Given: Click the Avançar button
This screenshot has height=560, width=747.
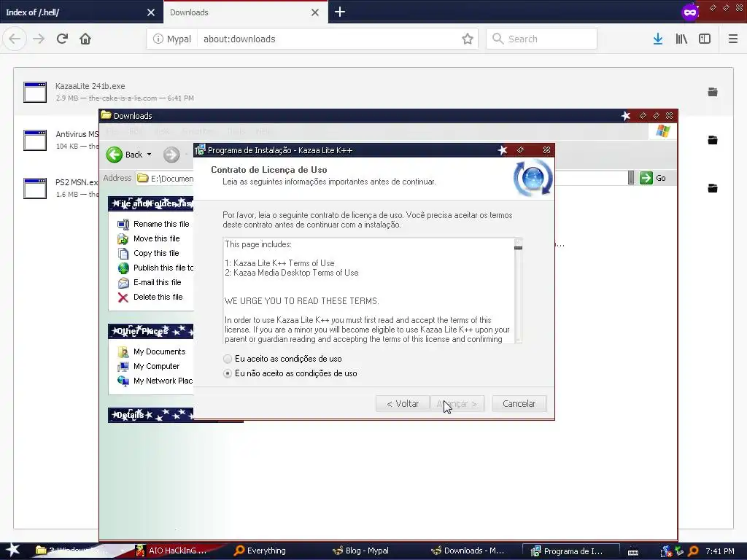Looking at the screenshot, I should (x=457, y=404).
